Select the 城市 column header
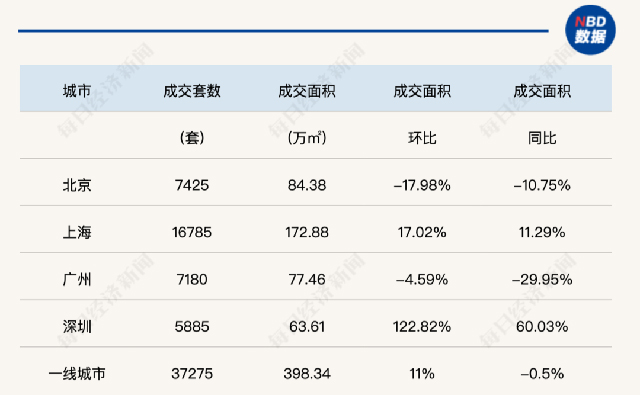 tap(77, 91)
